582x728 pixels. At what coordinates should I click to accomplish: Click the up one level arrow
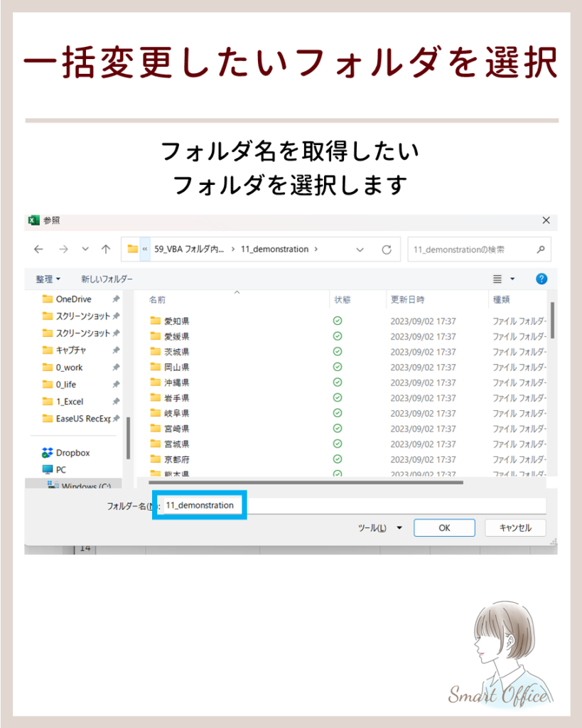[105, 250]
